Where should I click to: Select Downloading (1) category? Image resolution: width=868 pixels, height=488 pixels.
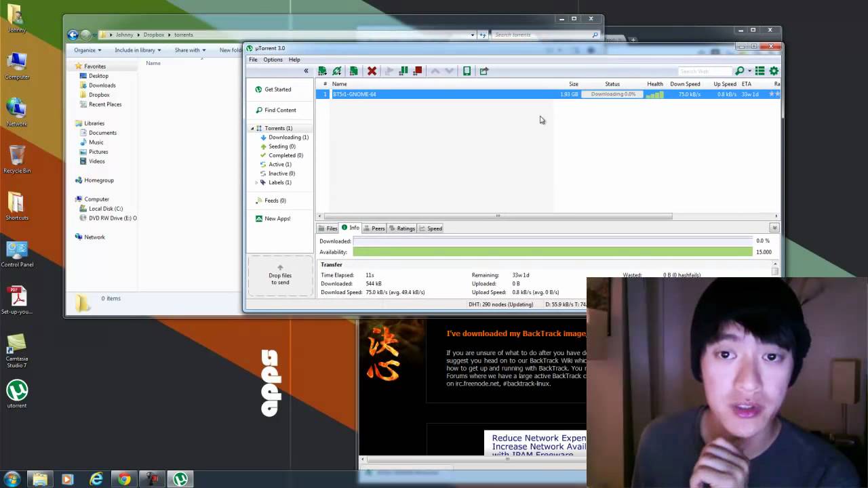coord(284,137)
